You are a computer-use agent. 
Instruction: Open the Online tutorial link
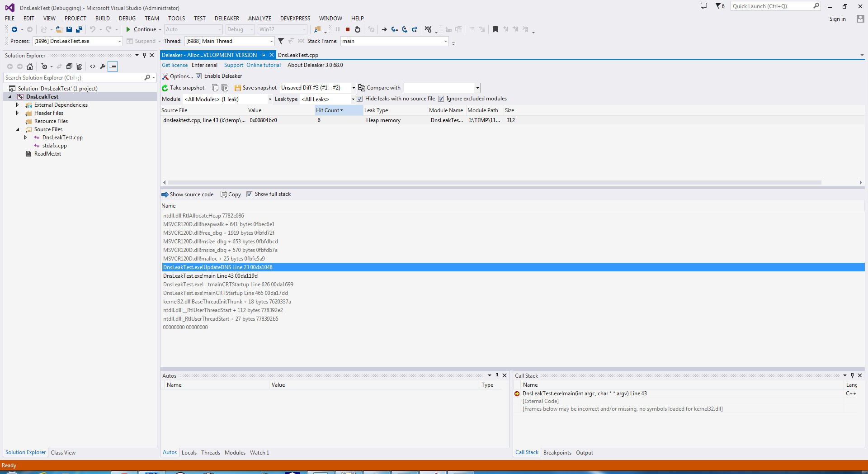(x=264, y=65)
